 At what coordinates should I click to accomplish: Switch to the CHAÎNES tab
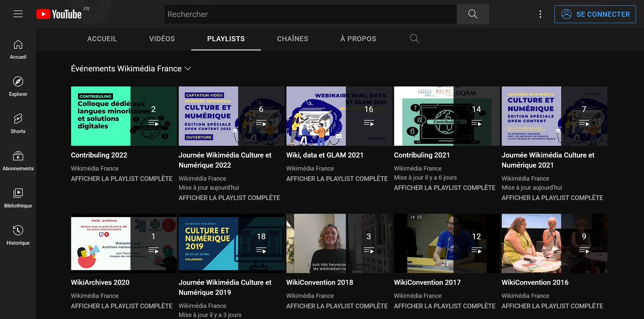click(x=292, y=39)
